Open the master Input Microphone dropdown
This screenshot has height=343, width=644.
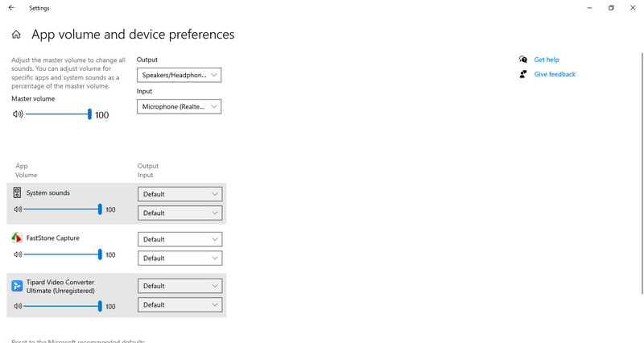[179, 107]
